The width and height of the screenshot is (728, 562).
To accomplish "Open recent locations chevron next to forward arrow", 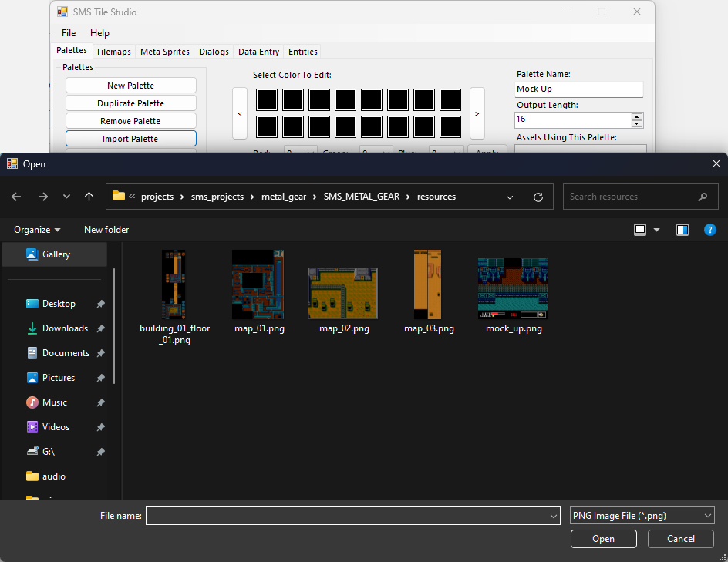I will [67, 197].
